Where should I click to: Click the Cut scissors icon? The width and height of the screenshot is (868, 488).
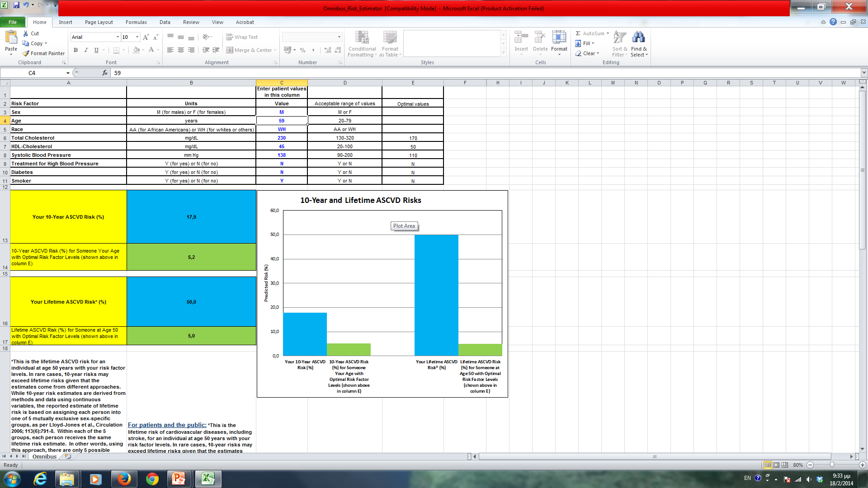coord(26,33)
